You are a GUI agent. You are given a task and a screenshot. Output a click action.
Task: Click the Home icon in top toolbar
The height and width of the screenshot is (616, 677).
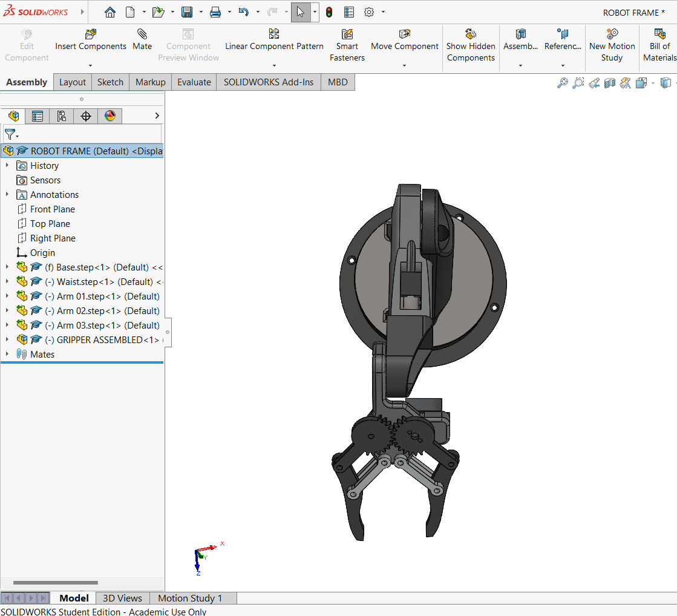(x=110, y=12)
